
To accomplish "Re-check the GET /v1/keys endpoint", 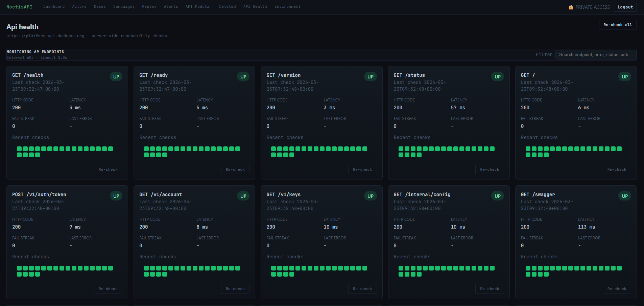I will 362,289.
